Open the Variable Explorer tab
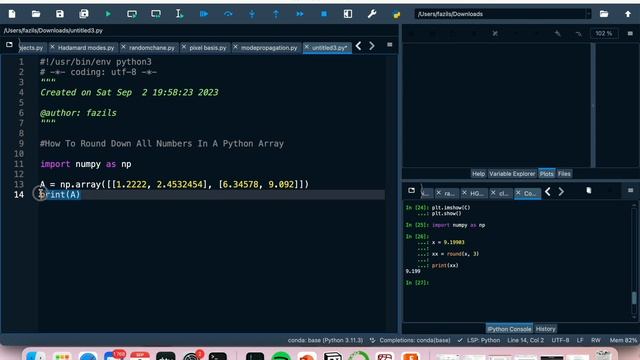 (x=512, y=174)
